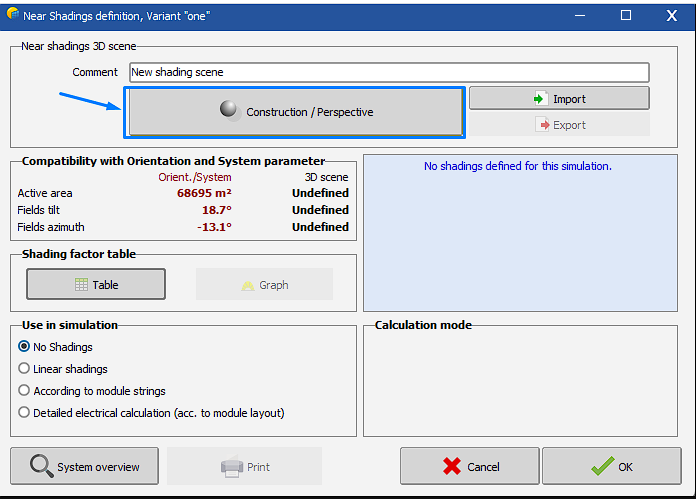Select the No Shadings option
The image size is (696, 499).
coord(25,347)
